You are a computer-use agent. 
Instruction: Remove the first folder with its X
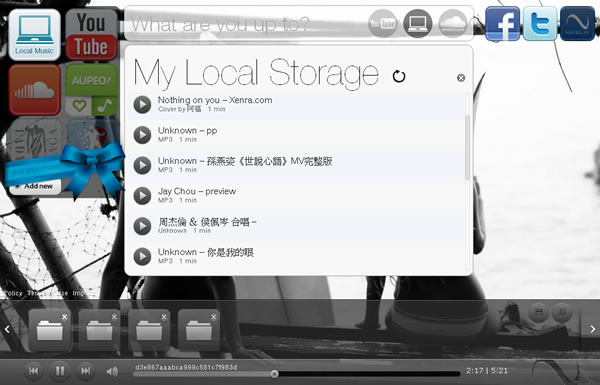click(64, 317)
